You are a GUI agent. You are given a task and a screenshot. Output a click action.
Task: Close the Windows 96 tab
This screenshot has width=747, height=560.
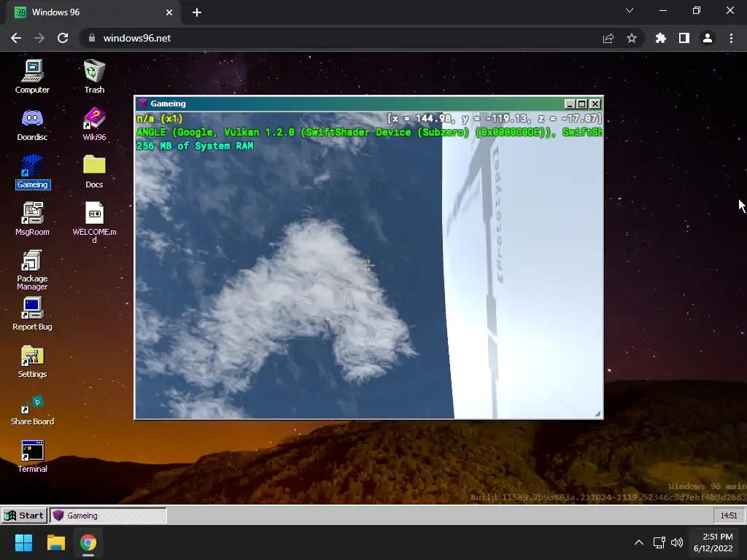[169, 12]
